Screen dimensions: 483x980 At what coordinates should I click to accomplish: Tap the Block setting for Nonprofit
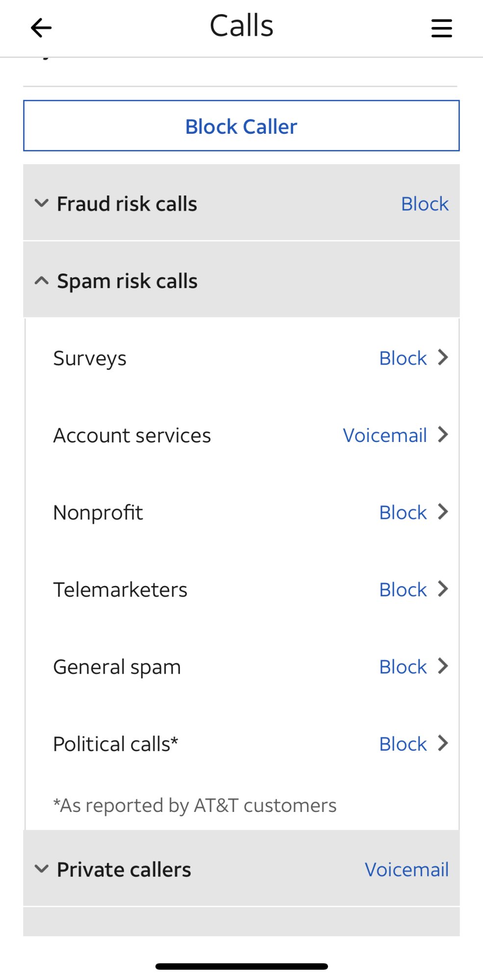click(x=403, y=513)
